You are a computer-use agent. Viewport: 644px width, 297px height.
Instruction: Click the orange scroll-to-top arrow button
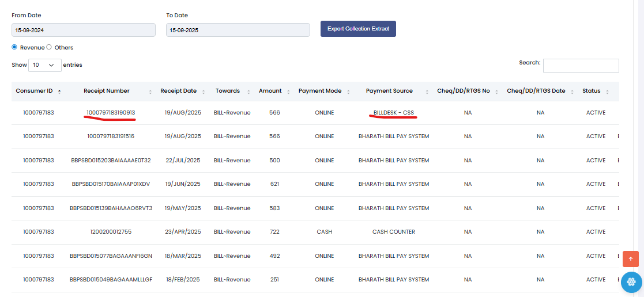pos(630,259)
